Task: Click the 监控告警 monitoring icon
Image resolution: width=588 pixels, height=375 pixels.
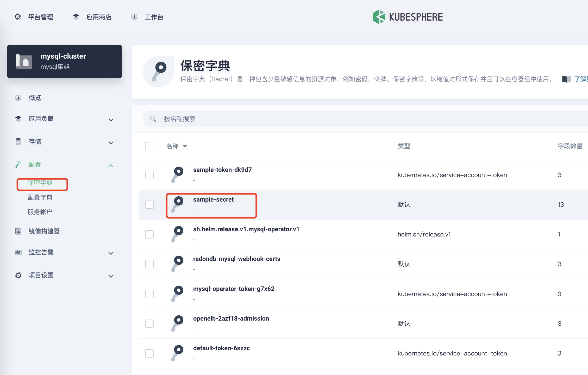Action: [x=18, y=252]
